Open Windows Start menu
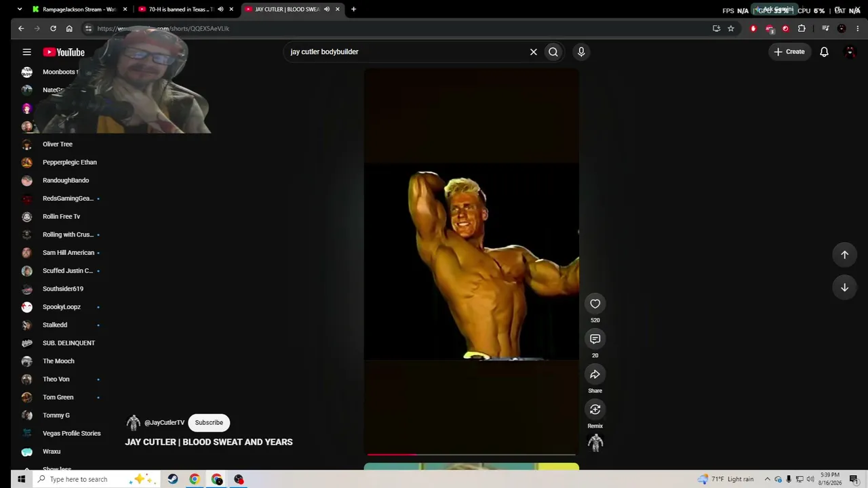868x488 pixels. (x=21, y=479)
